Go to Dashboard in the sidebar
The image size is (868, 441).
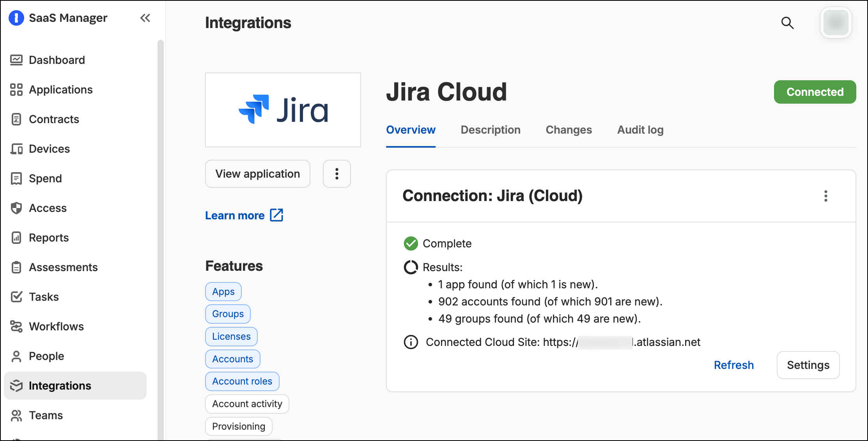[x=57, y=60]
